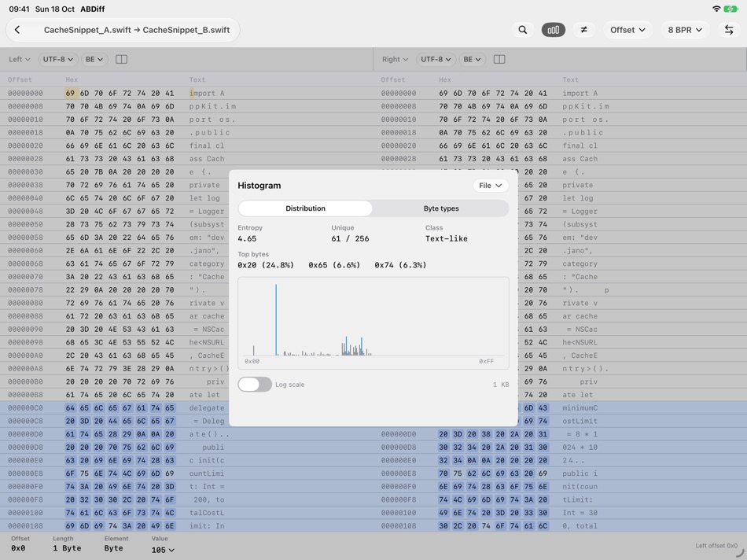Screen dimensions: 747x560
Task: Click left offset 000000C0
Action: click(25, 408)
